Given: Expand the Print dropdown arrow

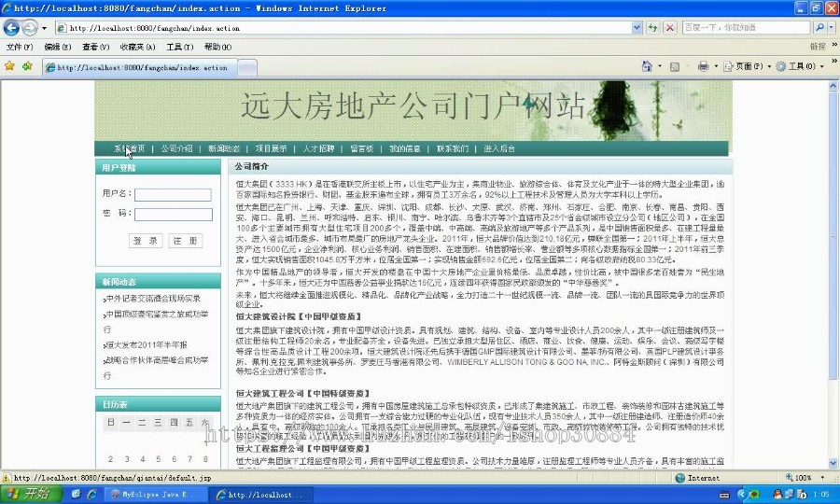Looking at the screenshot, I should 716,66.
